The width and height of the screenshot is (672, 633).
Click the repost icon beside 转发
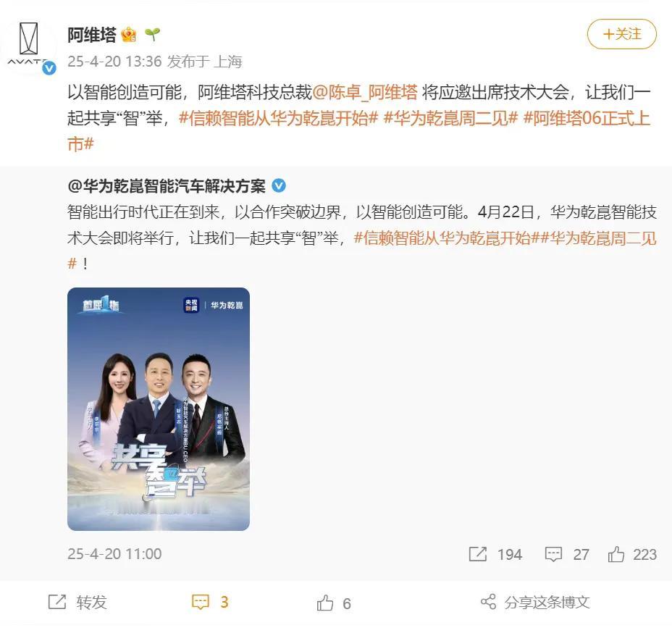(57, 602)
